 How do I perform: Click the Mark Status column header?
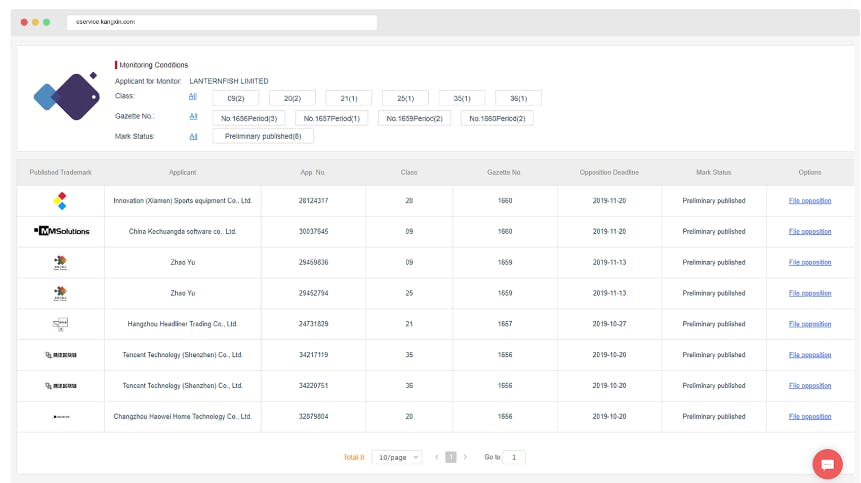(x=714, y=172)
